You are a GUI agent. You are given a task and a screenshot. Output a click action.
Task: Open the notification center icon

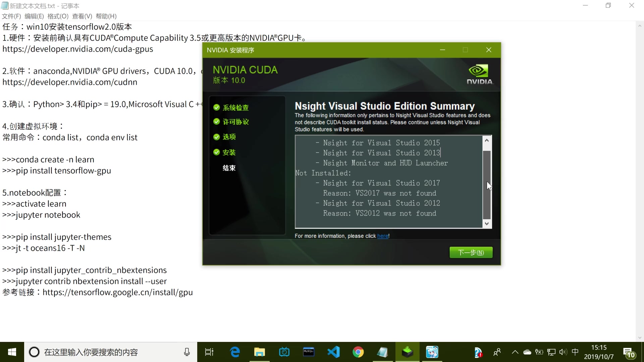coord(629,353)
